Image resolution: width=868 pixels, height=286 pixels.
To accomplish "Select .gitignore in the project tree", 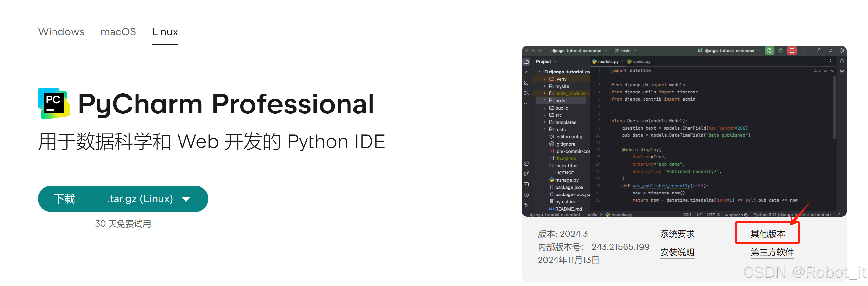I will 562,144.
